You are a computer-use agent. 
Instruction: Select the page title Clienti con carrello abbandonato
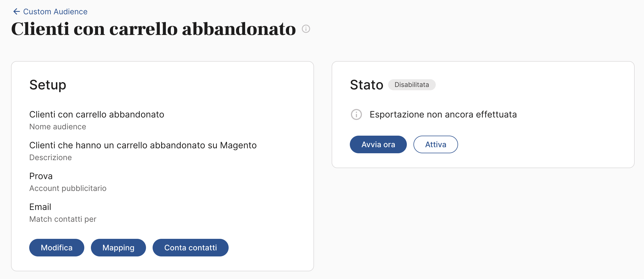point(153,29)
